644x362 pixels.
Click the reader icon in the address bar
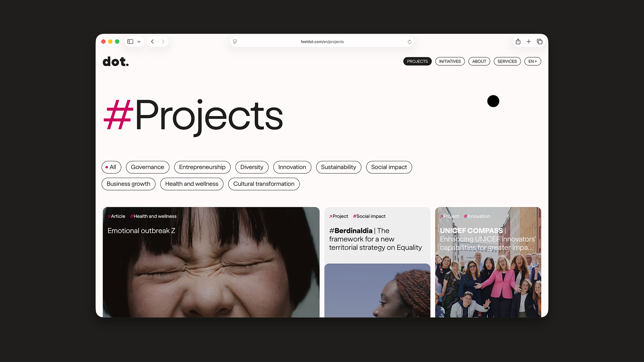point(235,42)
